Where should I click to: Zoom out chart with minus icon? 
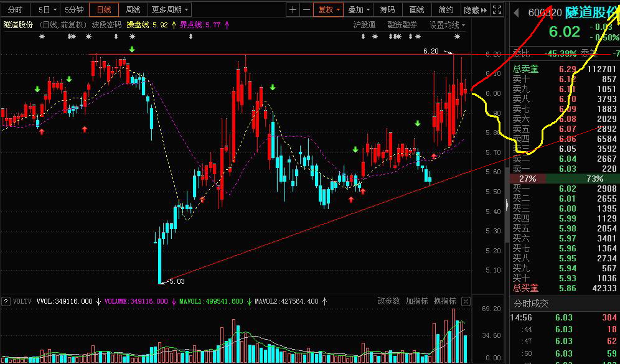[x=306, y=10]
